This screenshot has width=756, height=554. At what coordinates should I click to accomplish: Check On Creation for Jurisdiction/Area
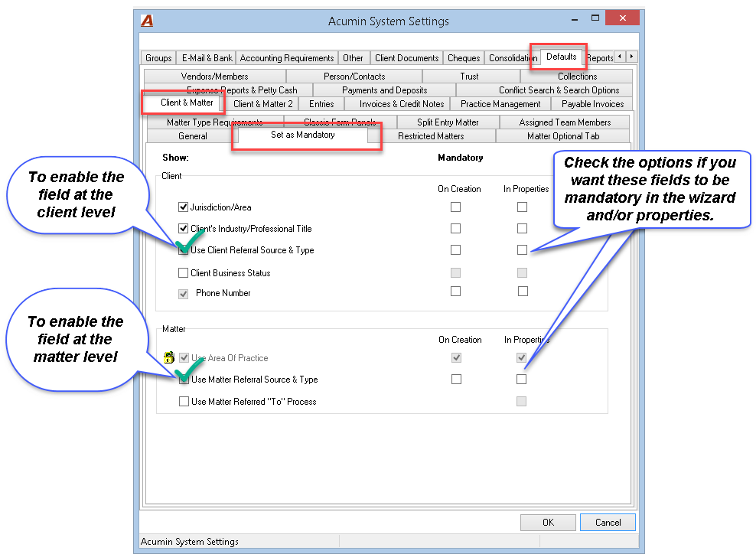[455, 207]
